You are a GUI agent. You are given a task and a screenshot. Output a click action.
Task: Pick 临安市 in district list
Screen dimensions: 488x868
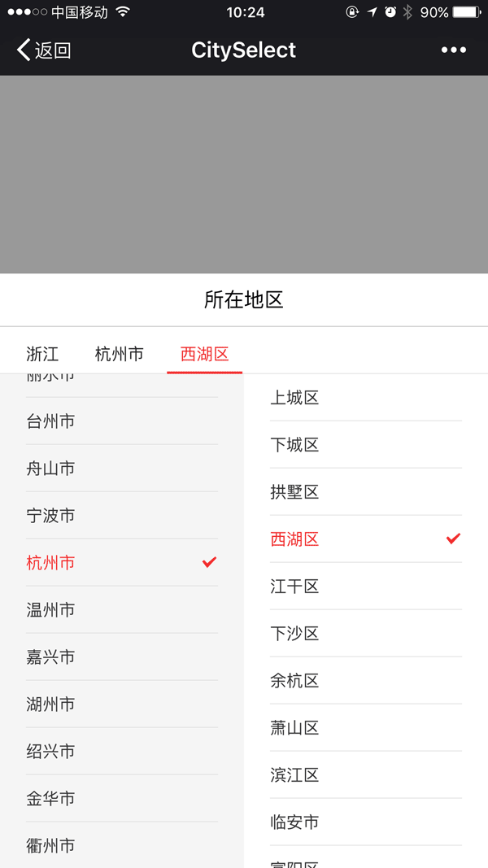click(x=366, y=822)
